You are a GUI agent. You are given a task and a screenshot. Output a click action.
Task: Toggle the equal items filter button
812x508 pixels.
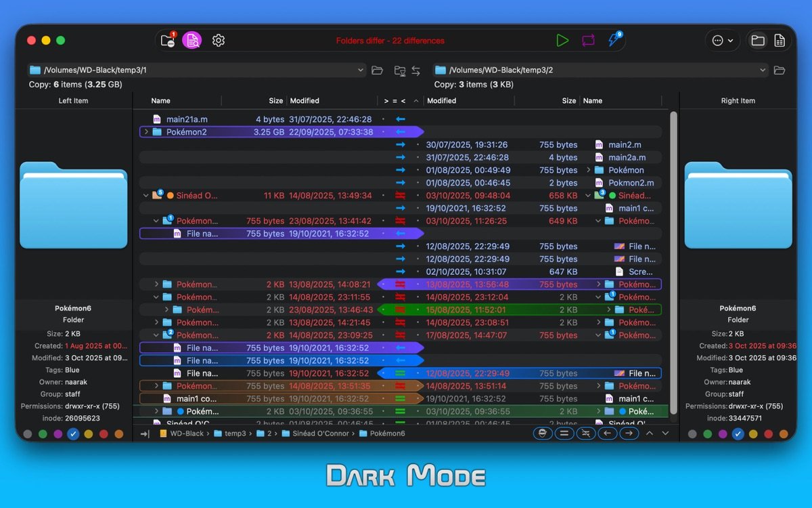pos(563,433)
